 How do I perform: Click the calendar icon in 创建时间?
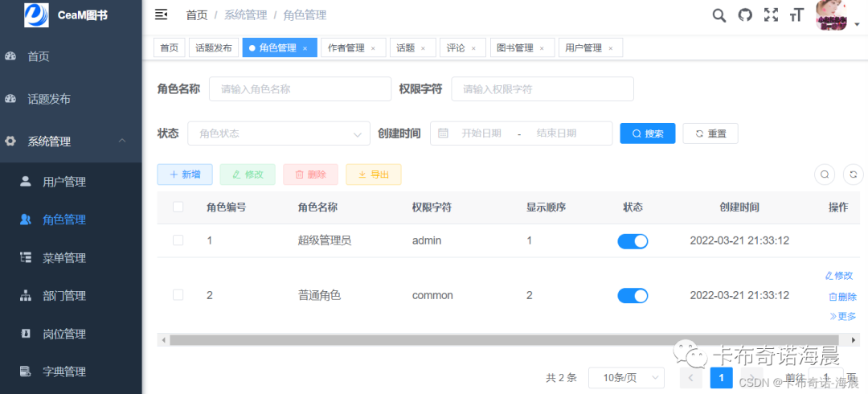[443, 133]
